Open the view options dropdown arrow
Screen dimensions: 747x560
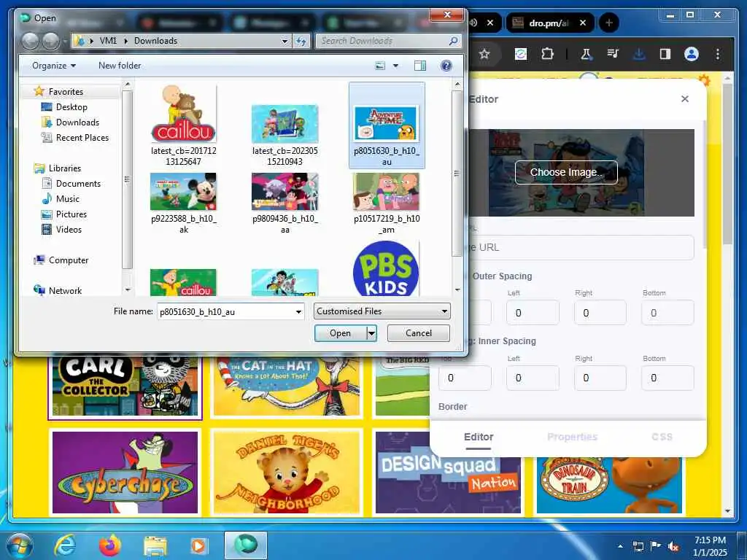(x=395, y=66)
